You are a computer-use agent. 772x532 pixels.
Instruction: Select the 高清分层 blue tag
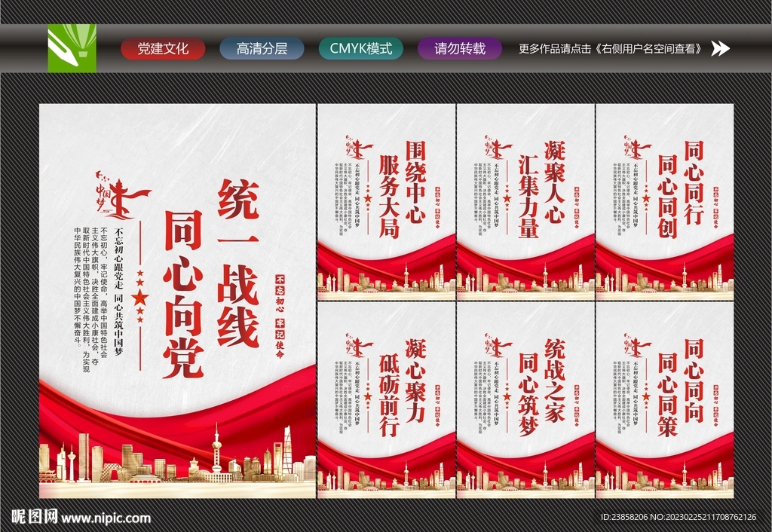(260, 47)
